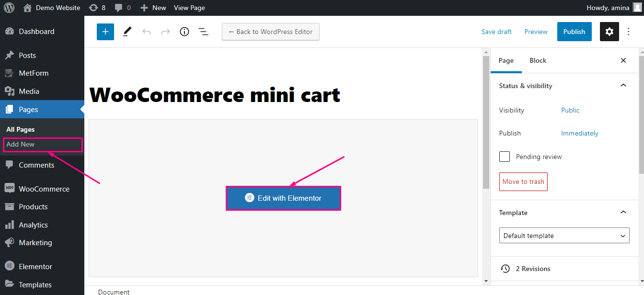The image size is (644, 295).
Task: Open Comments in sidebar
Action: (42, 165)
